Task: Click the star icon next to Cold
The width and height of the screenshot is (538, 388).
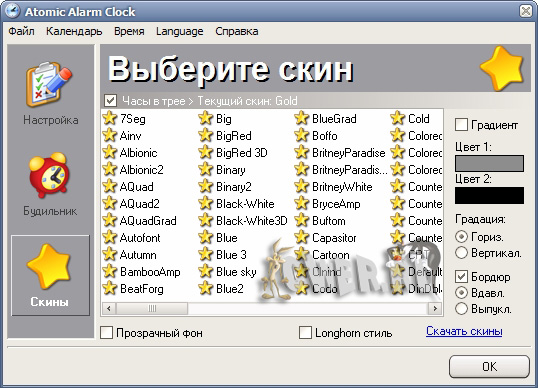Action: (398, 118)
